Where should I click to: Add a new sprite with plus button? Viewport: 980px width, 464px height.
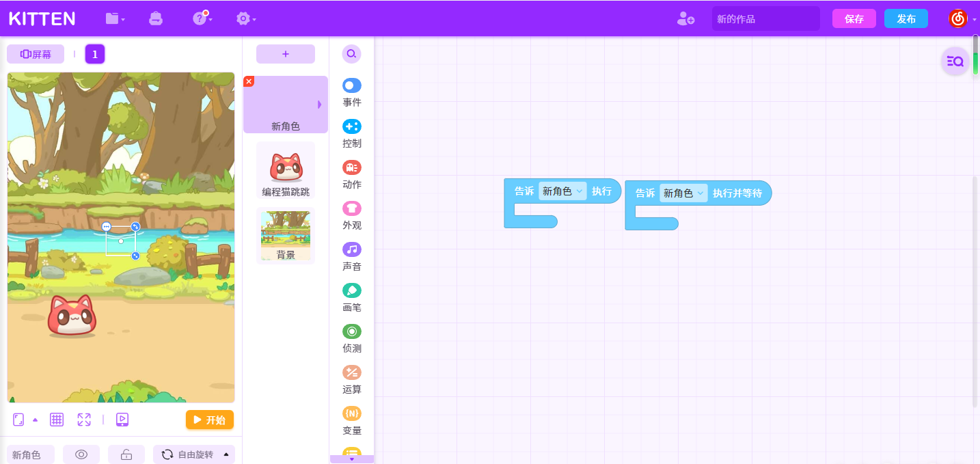(286, 54)
